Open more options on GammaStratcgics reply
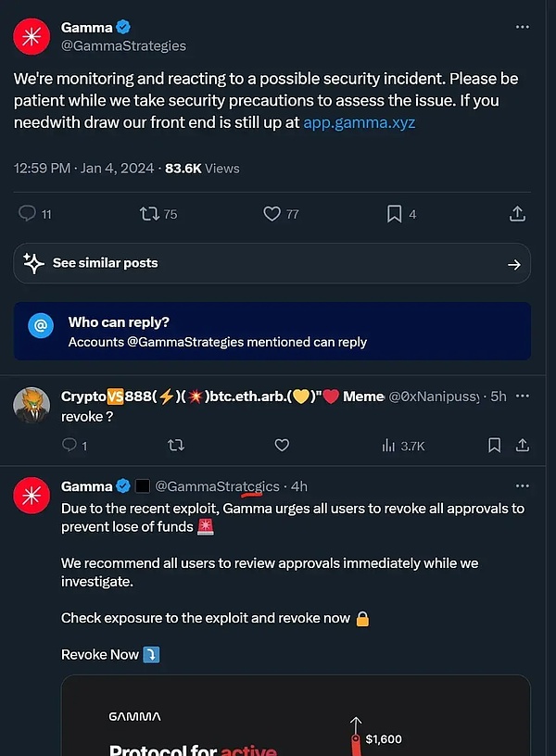Viewport: 556px width, 756px height. coord(522,485)
